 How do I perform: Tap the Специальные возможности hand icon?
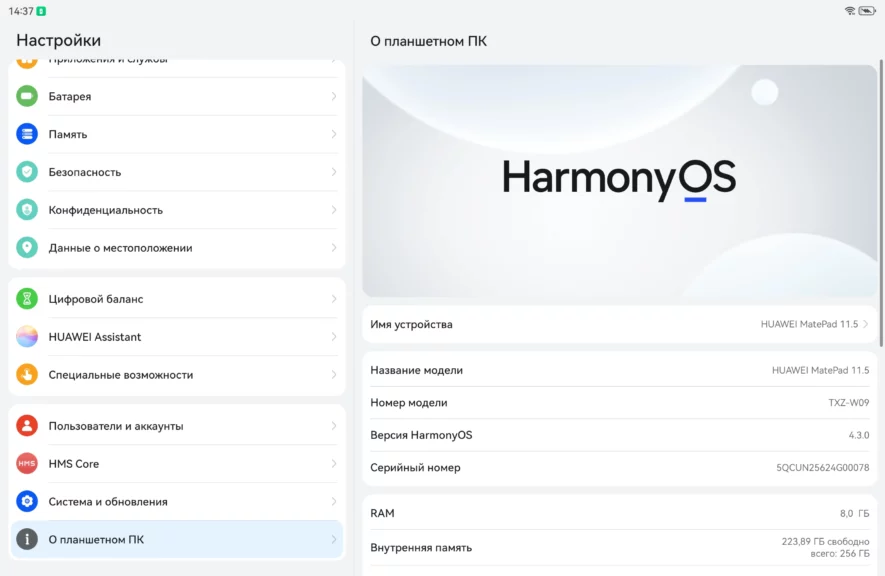27,375
